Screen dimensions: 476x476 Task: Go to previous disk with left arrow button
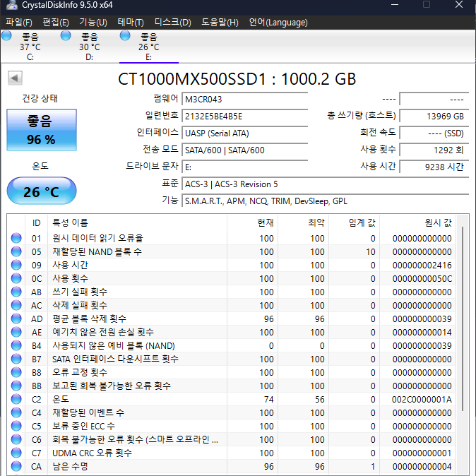pyautogui.click(x=15, y=78)
